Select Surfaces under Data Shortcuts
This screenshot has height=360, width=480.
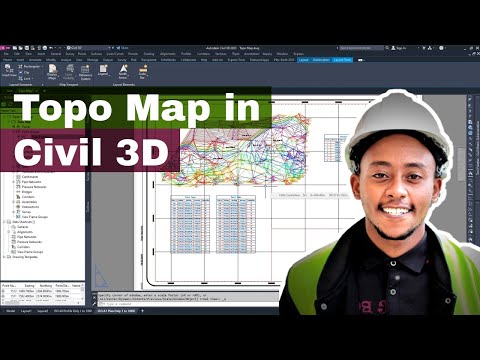[23, 227]
